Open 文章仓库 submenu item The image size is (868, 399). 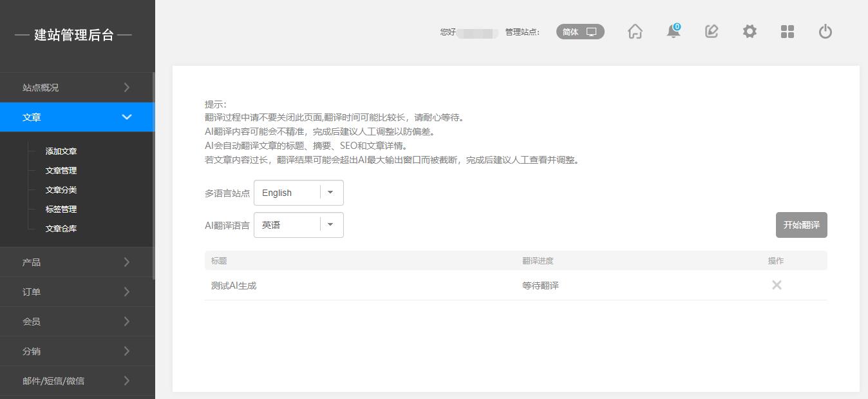(x=61, y=229)
